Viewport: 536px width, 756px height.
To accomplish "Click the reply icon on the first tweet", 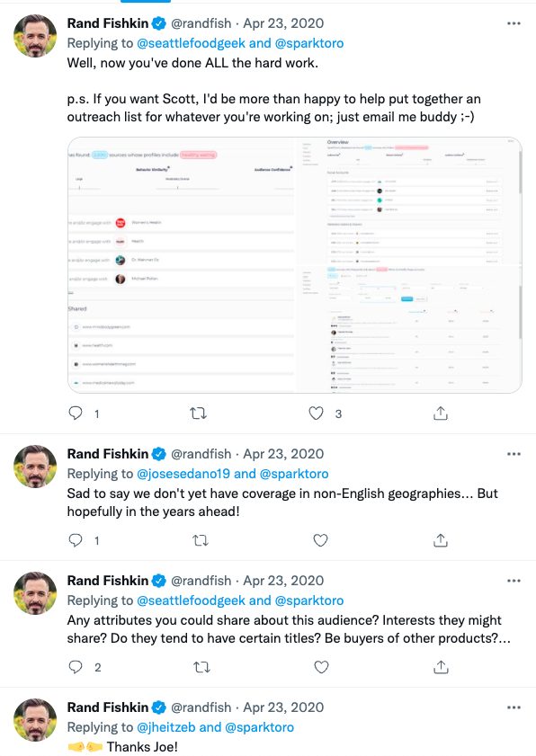I will pyautogui.click(x=75, y=414).
